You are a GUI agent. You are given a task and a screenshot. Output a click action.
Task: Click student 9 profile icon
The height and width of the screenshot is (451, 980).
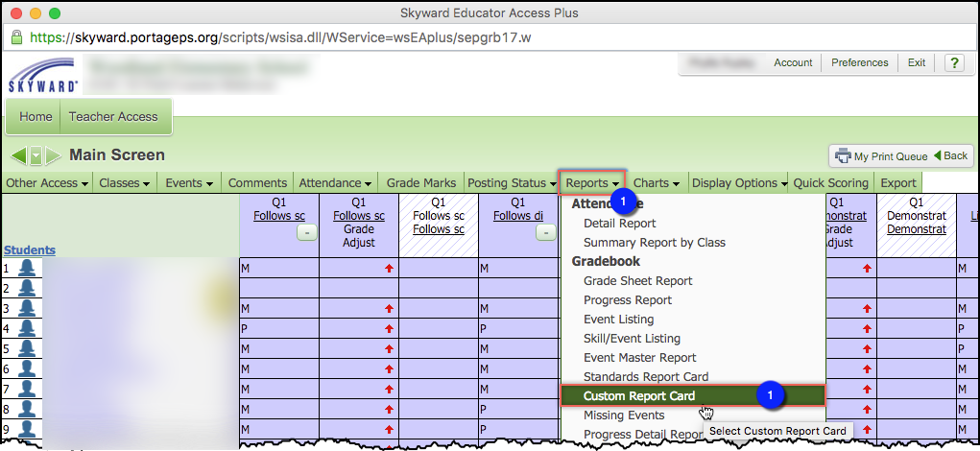27,429
